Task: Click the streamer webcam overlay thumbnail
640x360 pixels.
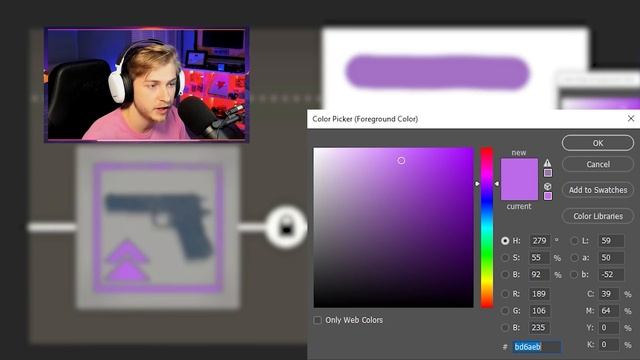Action: coord(147,85)
